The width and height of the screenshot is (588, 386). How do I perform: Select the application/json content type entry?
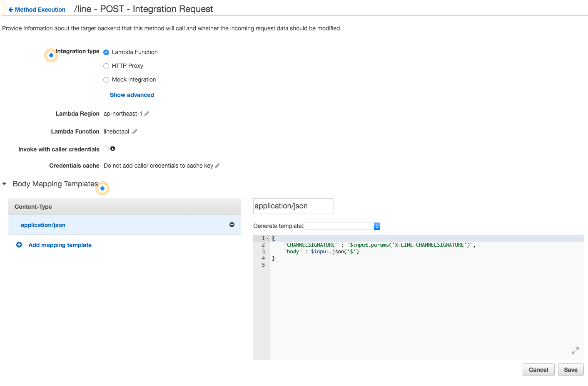[x=43, y=225]
